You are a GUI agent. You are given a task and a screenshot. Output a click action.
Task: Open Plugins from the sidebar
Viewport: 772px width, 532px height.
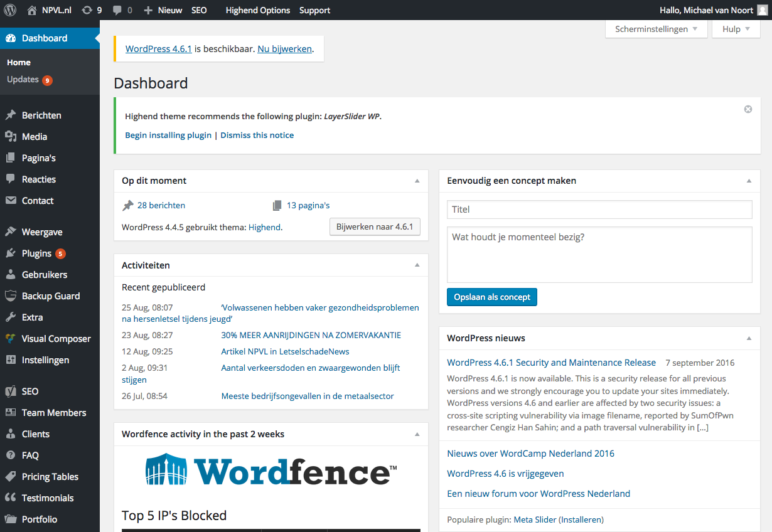36,253
